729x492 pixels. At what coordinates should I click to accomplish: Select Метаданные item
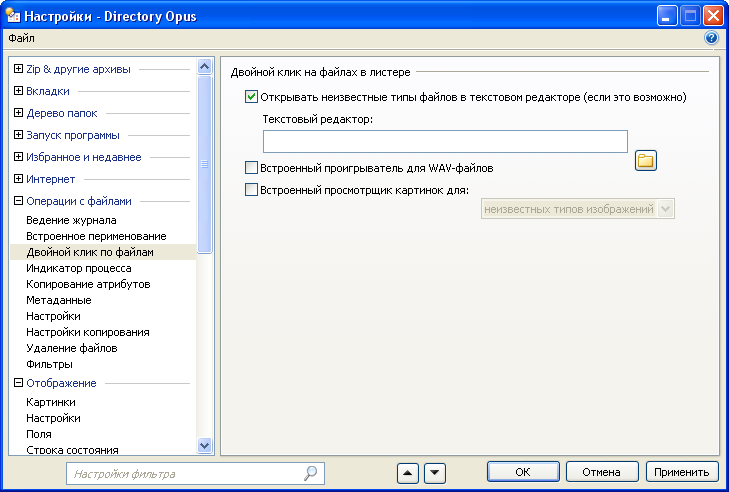click(x=59, y=300)
